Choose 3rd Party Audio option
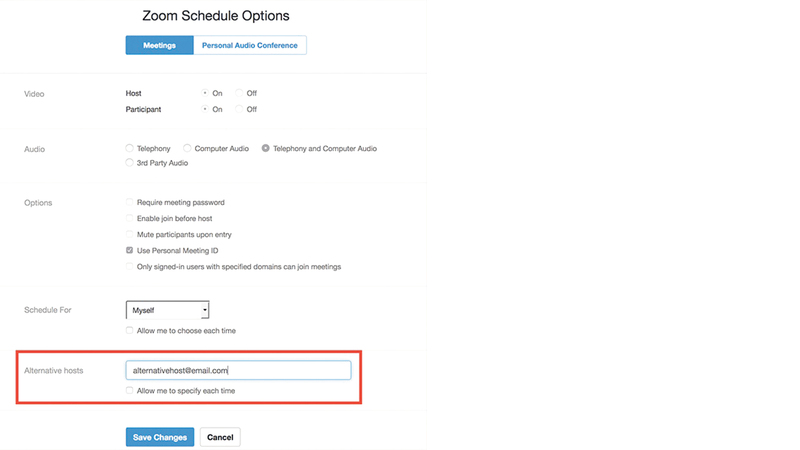 click(x=130, y=162)
